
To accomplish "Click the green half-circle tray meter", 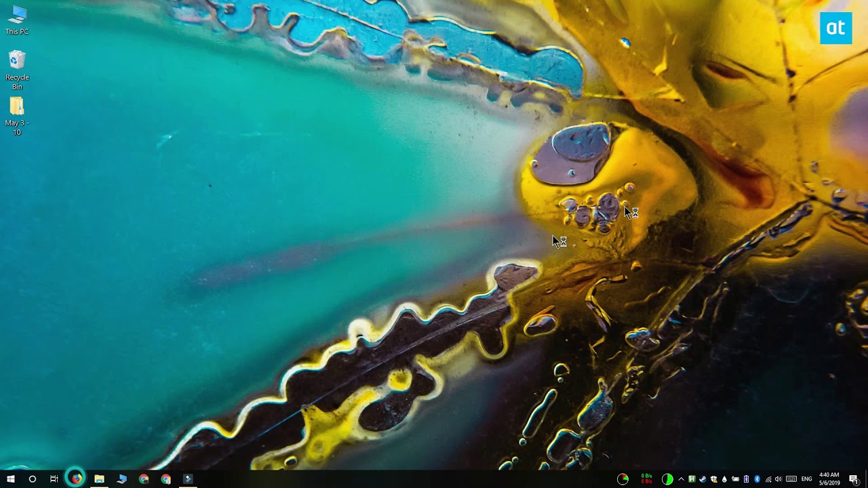I will click(x=667, y=479).
